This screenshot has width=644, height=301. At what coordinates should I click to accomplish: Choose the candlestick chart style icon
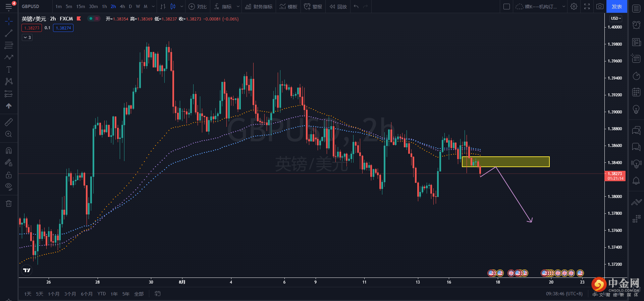click(x=173, y=7)
